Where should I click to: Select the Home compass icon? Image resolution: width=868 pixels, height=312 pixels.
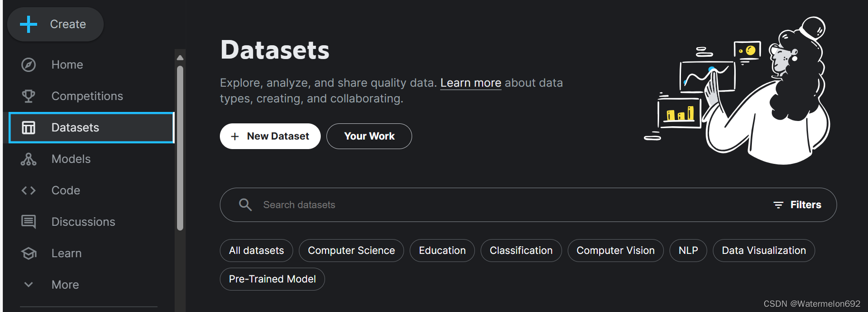click(29, 64)
